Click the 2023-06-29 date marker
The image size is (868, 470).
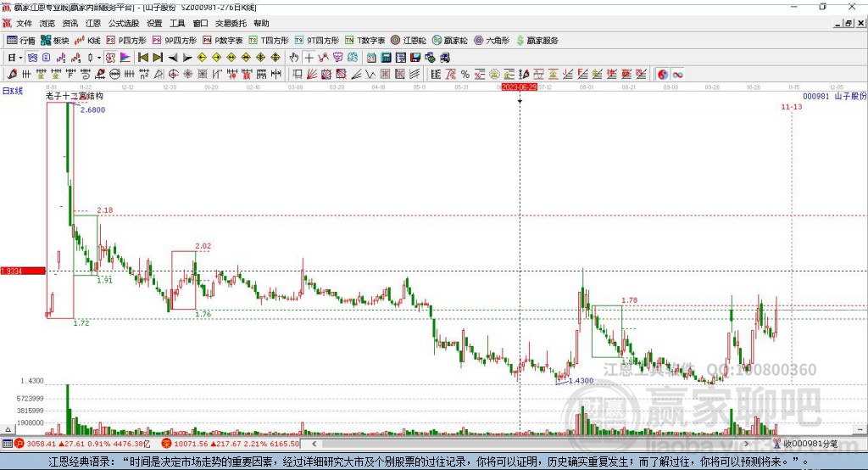(x=520, y=87)
